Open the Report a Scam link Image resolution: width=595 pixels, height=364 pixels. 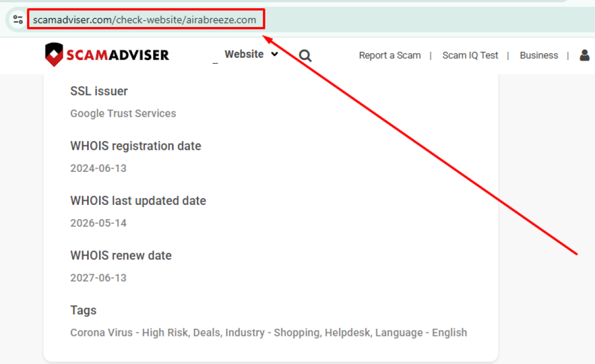tap(390, 56)
